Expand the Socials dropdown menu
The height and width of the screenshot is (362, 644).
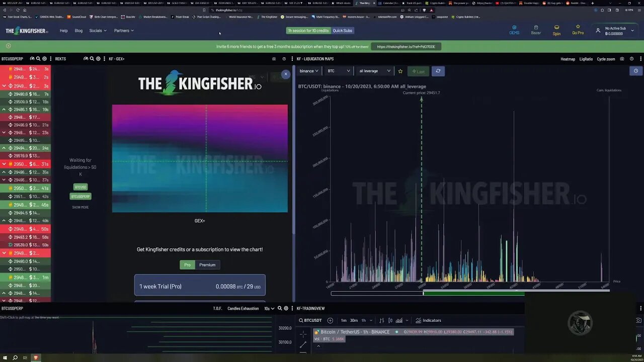pyautogui.click(x=98, y=31)
